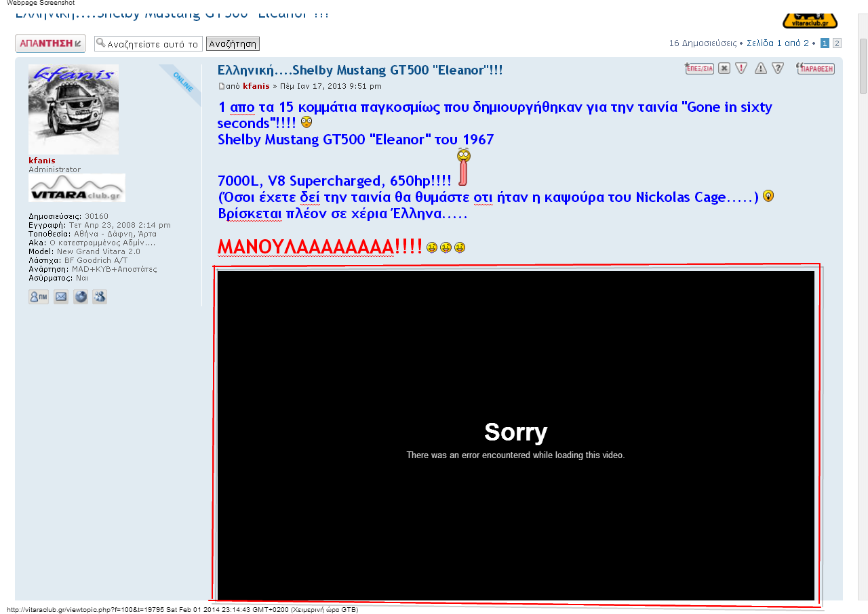Open the topic title link at page top
Screen dimensions: 868x614
[x=172, y=16]
